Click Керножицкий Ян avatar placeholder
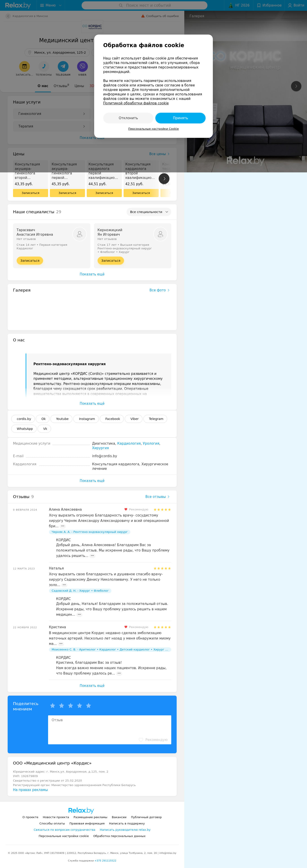Image resolution: width=307 pixels, height=868 pixels. pos(161,234)
